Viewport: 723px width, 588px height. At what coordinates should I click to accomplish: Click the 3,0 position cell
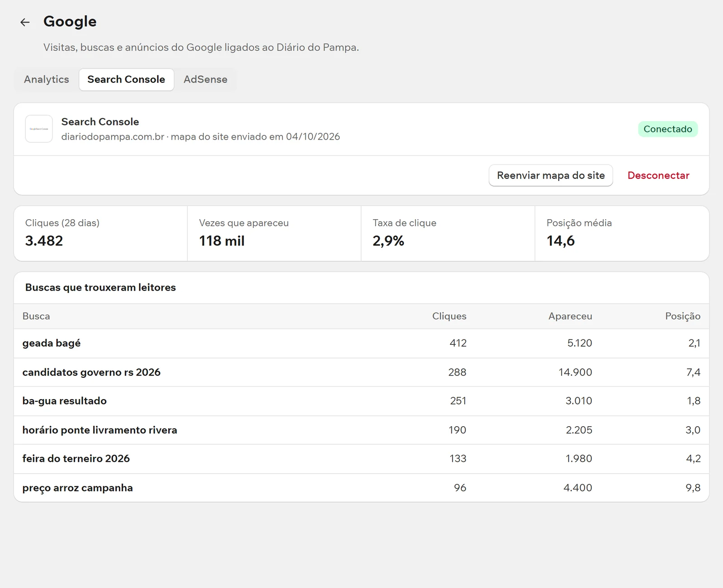click(693, 430)
